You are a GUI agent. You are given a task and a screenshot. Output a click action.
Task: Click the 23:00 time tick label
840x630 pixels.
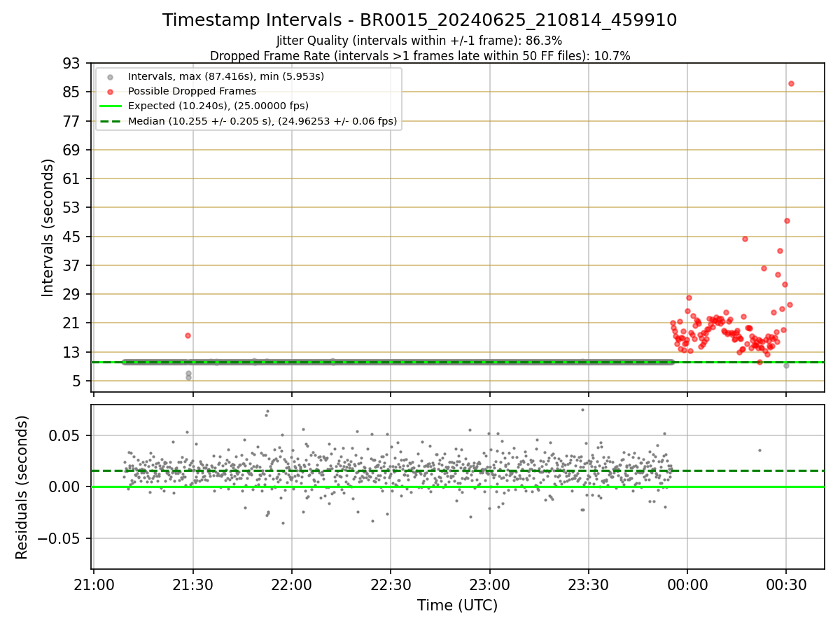click(489, 584)
